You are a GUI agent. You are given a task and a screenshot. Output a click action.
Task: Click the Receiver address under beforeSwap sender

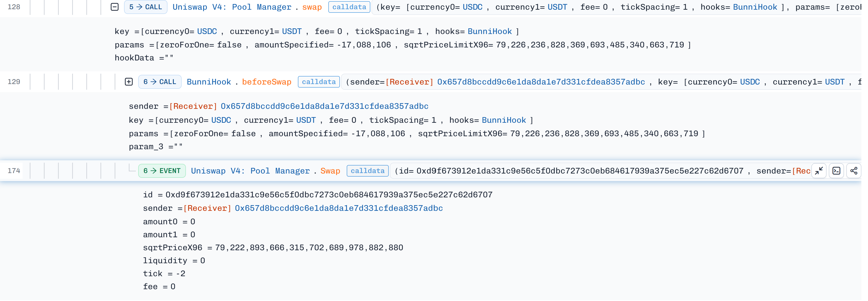[x=324, y=106]
